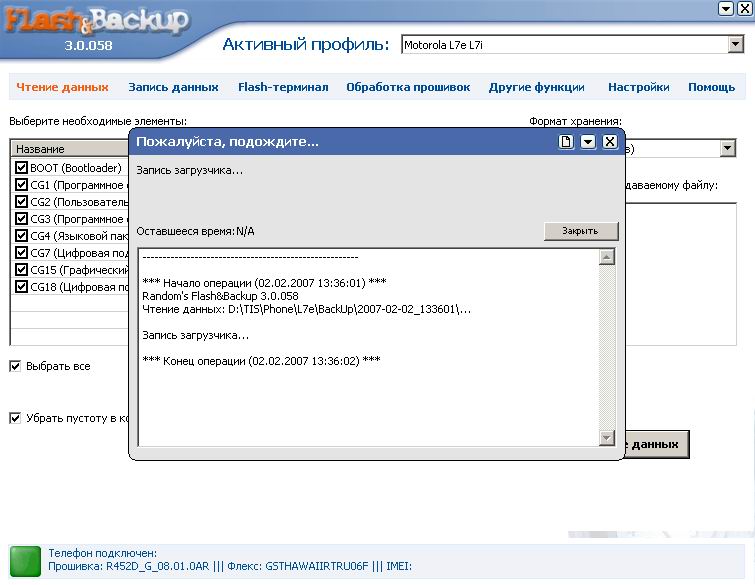Close the main Flash&Backup window
This screenshot has height=585, width=755.
(745, 8)
